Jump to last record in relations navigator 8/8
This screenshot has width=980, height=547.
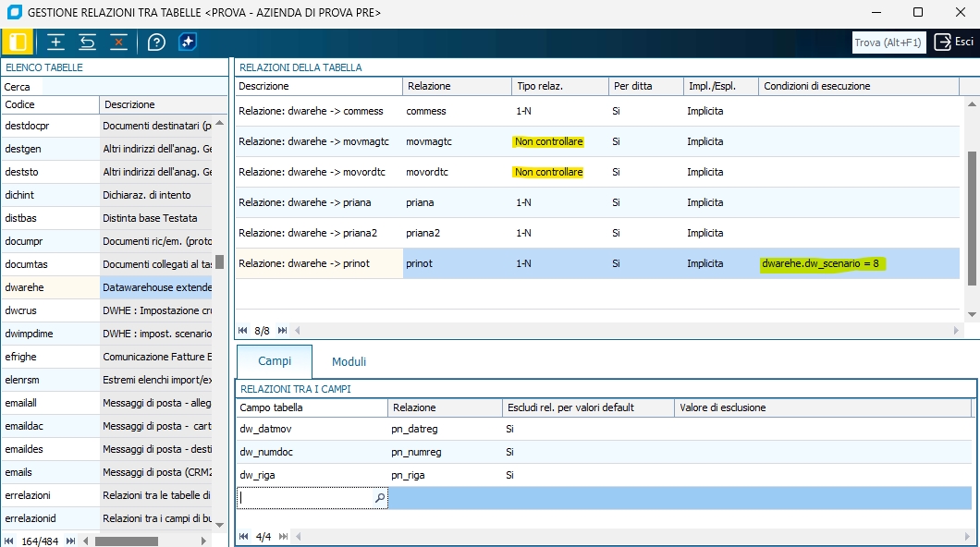(x=283, y=330)
